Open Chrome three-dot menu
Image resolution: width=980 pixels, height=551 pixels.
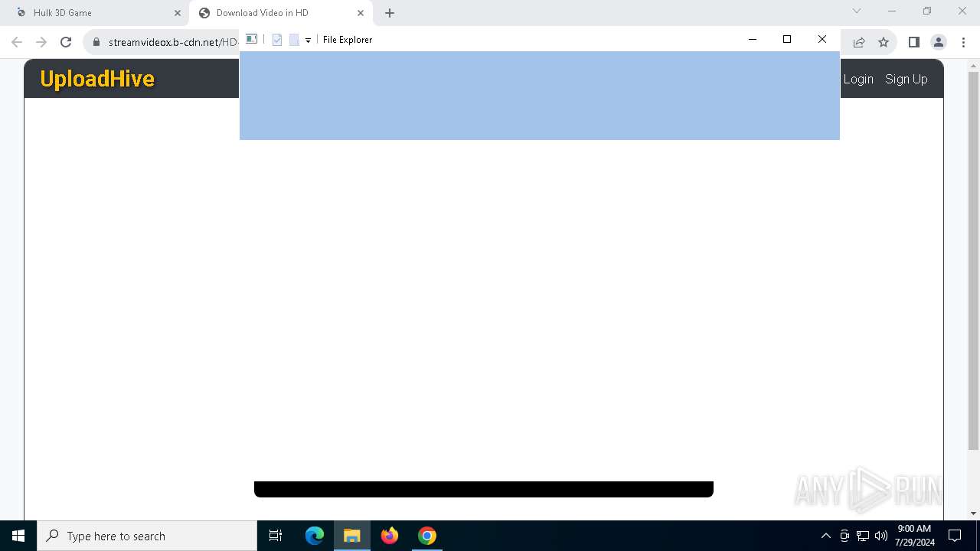click(963, 42)
